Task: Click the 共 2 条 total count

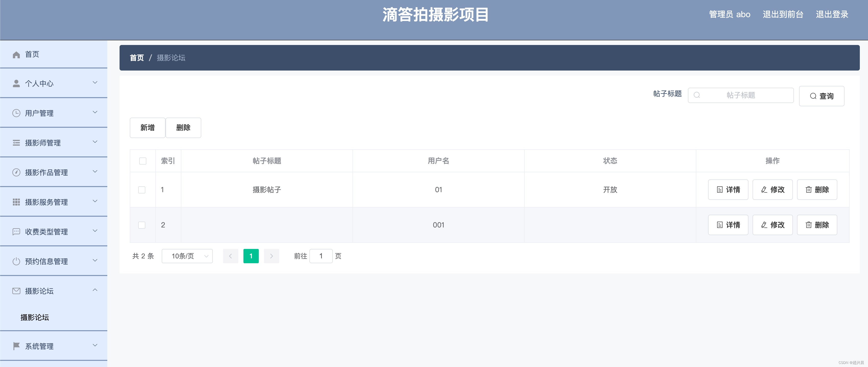Action: 143,256
